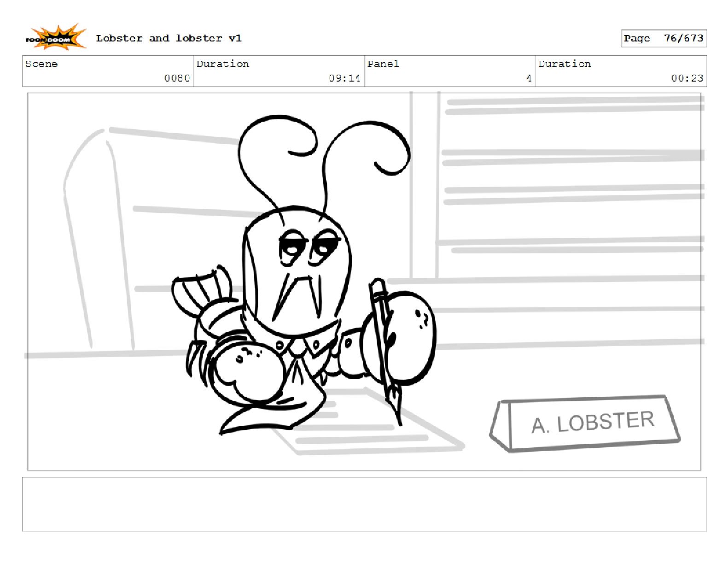
Task: Select panel number '4'
Action: (x=529, y=78)
